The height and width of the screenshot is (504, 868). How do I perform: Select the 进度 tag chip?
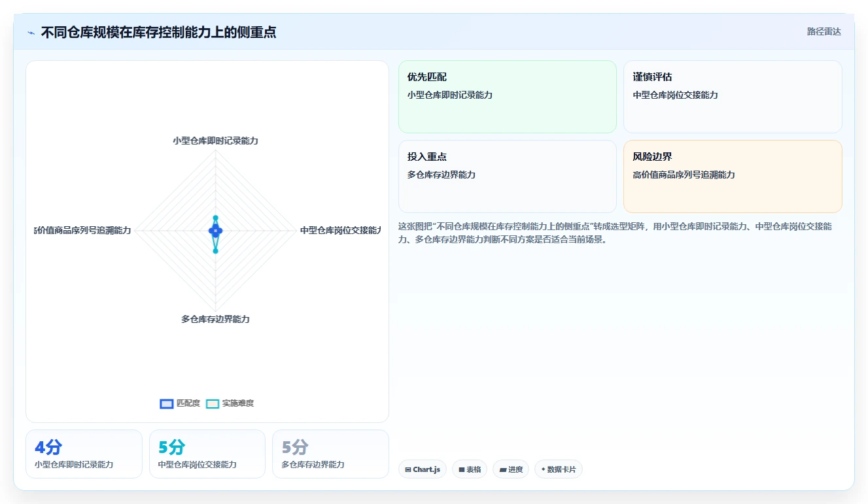tap(511, 469)
